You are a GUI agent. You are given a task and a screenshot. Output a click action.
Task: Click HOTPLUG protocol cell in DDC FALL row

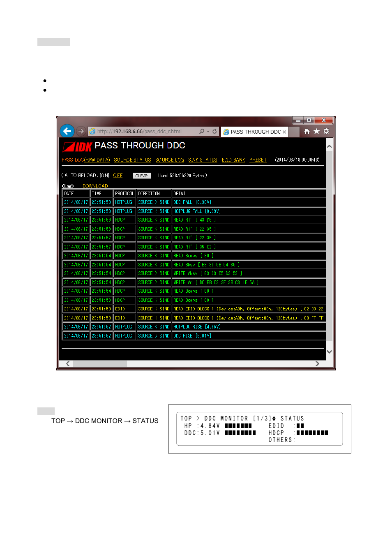click(x=125, y=202)
